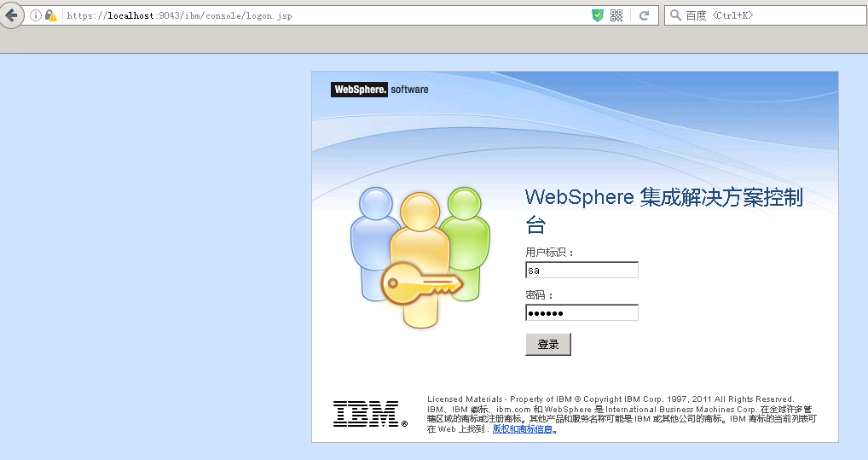Click the padlock security warning icon
The image size is (868, 460).
click(51, 15)
